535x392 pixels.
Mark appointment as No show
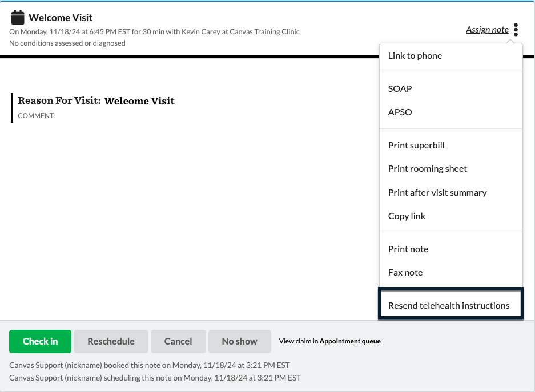pyautogui.click(x=239, y=341)
